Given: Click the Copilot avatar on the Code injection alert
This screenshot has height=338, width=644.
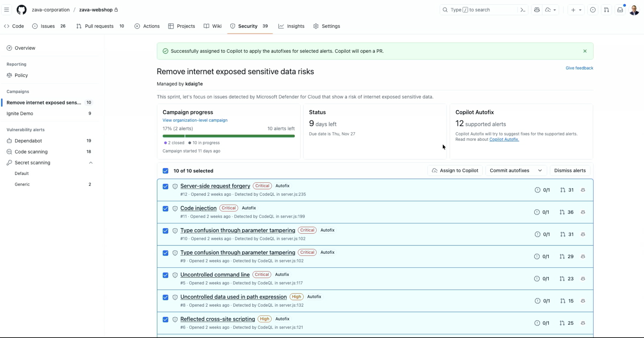Looking at the screenshot, I should tap(583, 212).
